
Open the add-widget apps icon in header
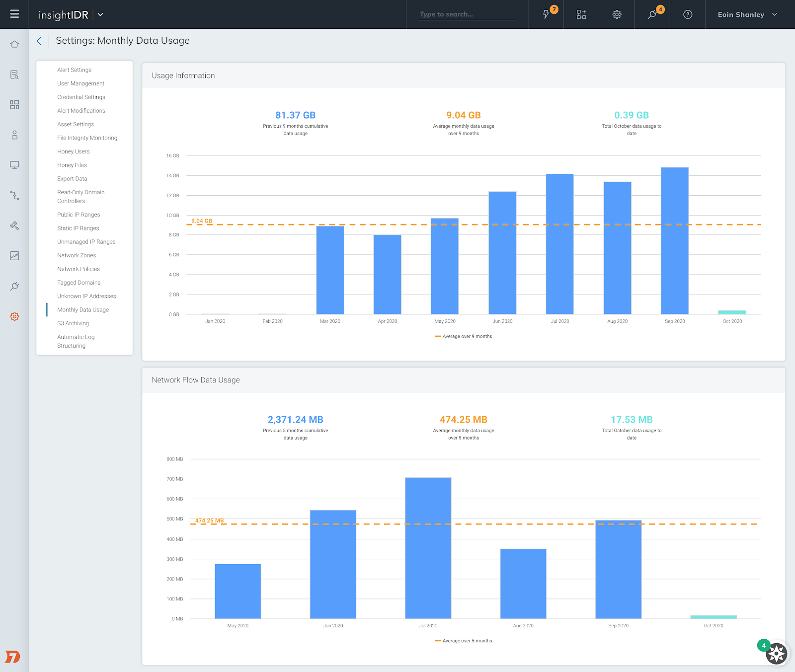coord(581,14)
